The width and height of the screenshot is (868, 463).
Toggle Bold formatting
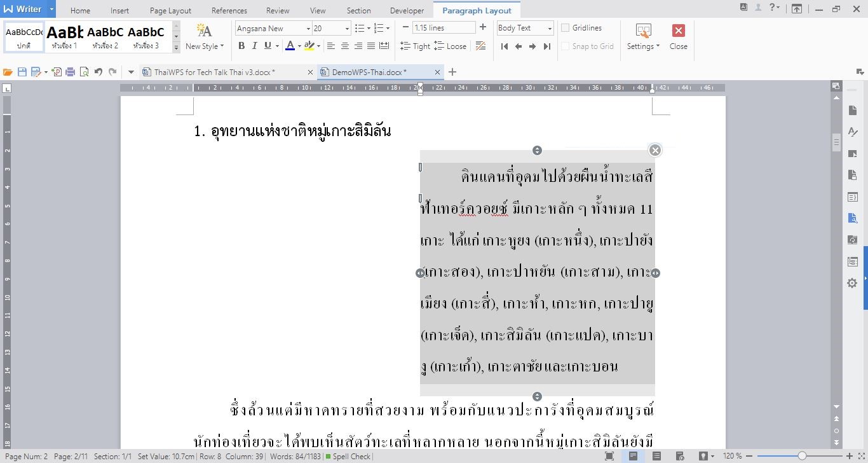coord(241,46)
